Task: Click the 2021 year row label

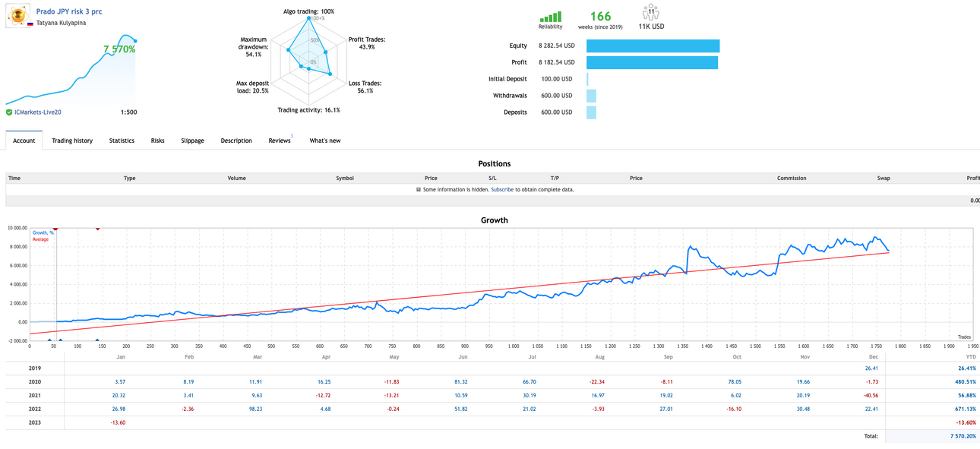Action: [x=35, y=395]
